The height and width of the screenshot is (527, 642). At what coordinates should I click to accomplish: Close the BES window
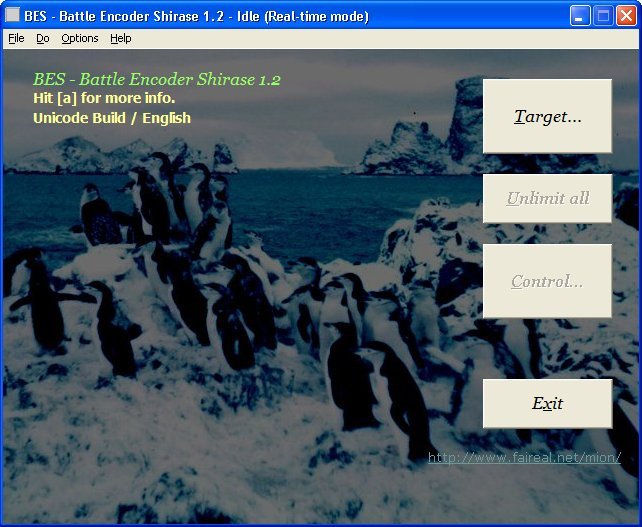(626, 16)
